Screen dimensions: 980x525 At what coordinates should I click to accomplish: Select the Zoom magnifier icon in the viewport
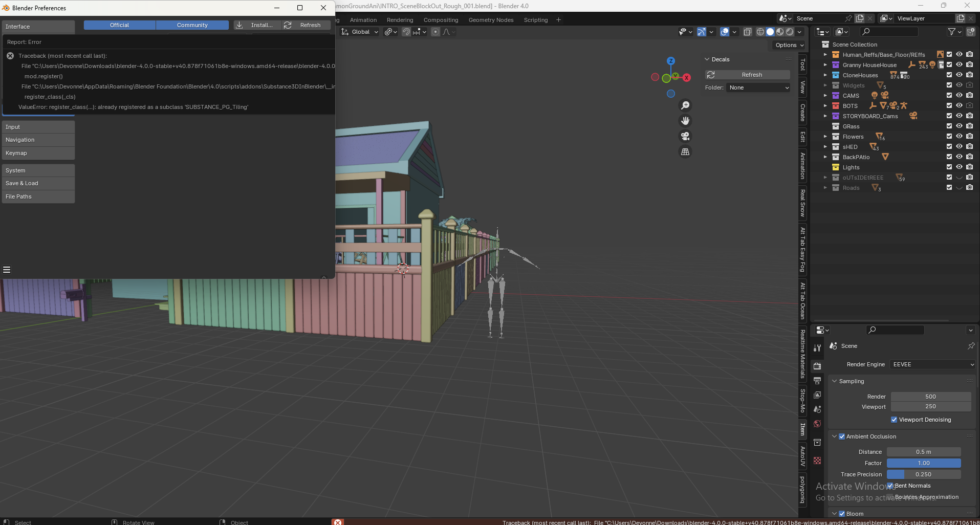pyautogui.click(x=686, y=105)
